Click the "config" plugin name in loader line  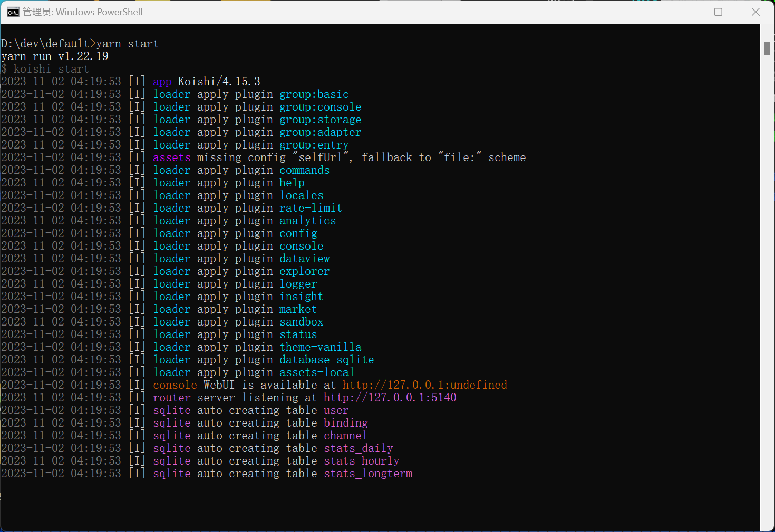point(298,233)
